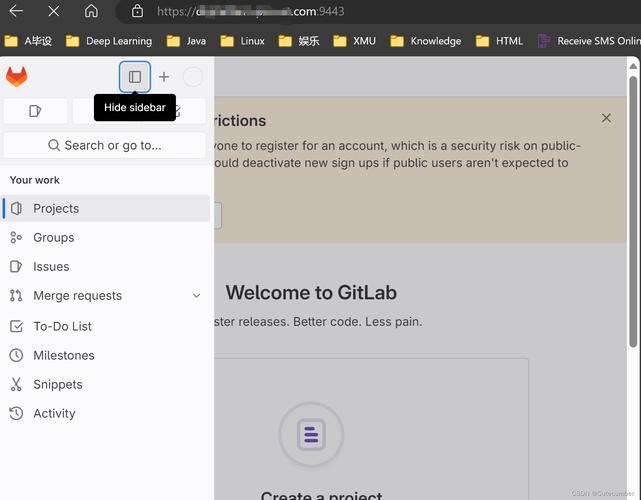Hide the sidebar with the panel icon
Image resolution: width=641 pixels, height=500 pixels.
[x=135, y=77]
